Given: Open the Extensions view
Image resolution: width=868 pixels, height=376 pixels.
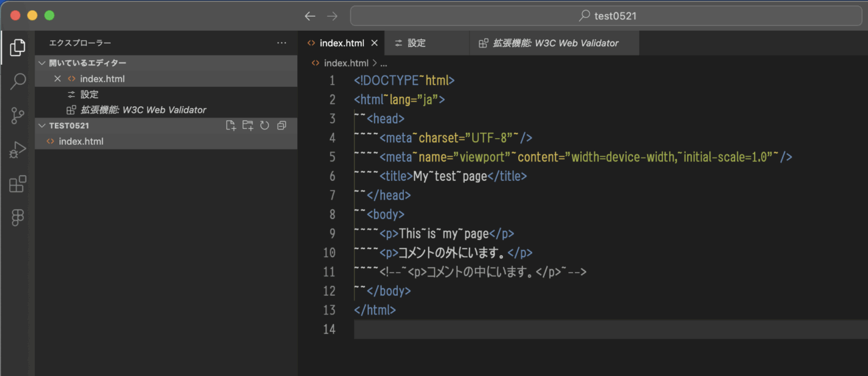Looking at the screenshot, I should [17, 184].
